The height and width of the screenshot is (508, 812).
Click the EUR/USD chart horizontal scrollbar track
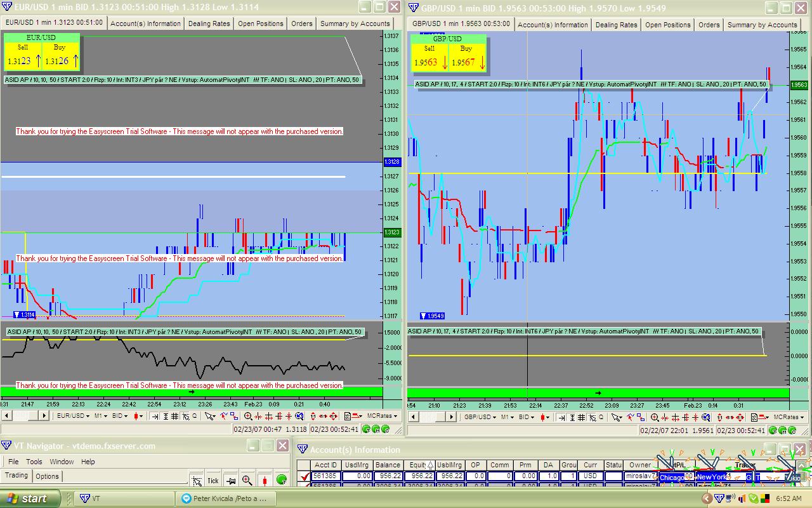(x=25, y=416)
